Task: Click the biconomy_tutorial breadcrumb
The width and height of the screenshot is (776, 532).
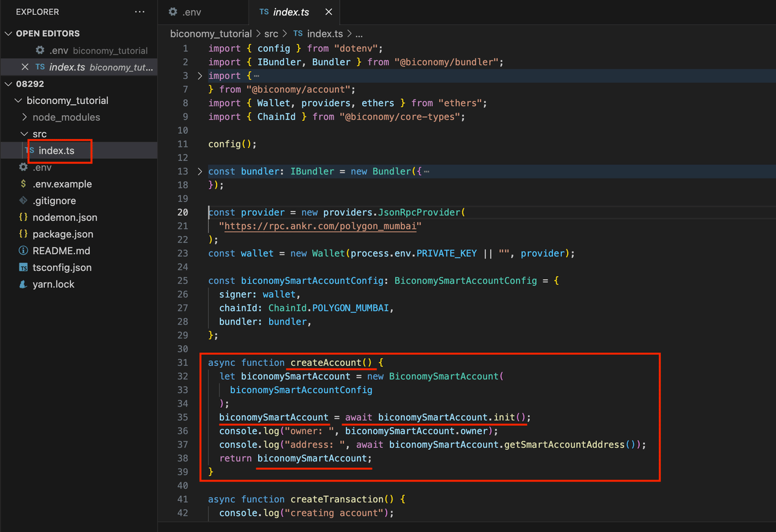Action: click(x=211, y=34)
